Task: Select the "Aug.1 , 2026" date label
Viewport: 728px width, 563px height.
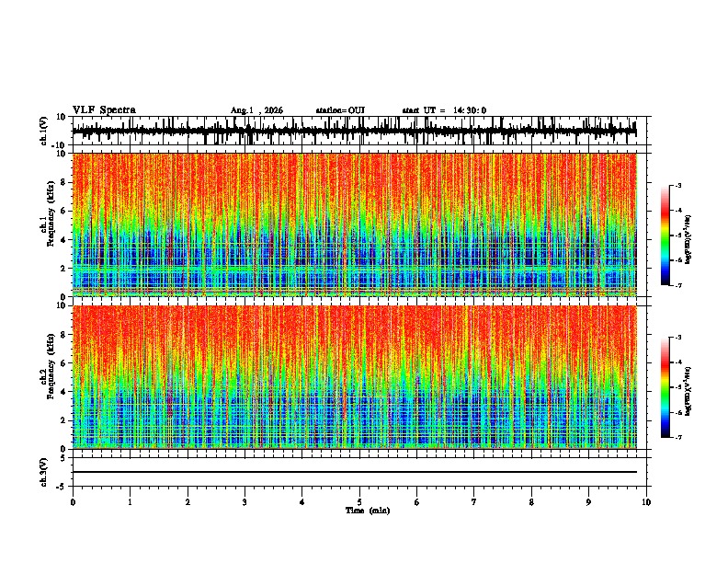Action: 256,110
